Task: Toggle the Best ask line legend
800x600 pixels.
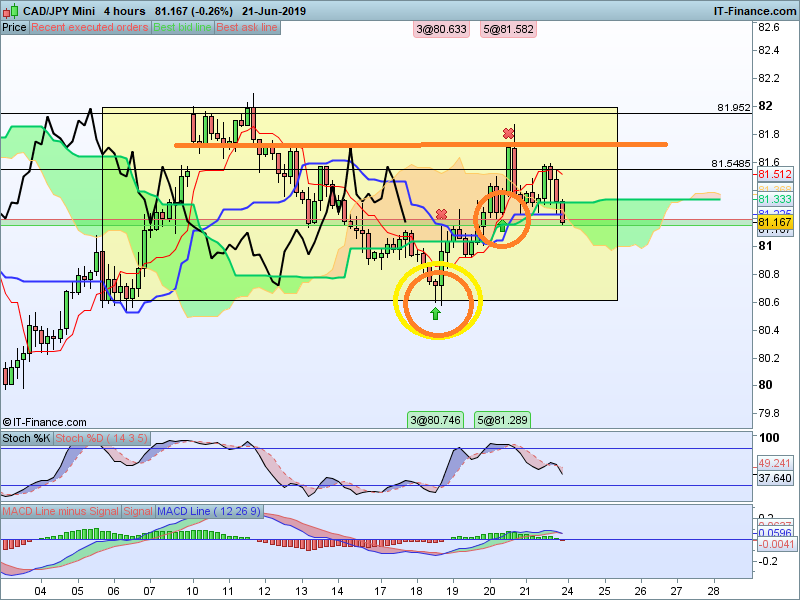Action: (247, 28)
